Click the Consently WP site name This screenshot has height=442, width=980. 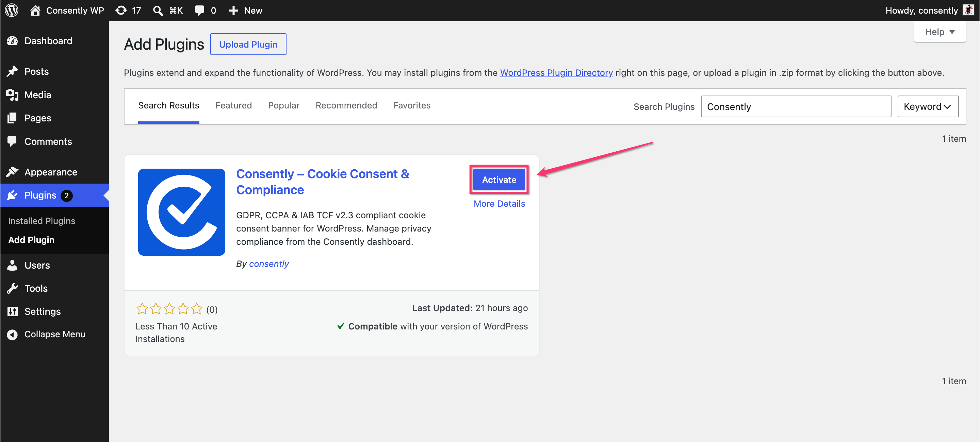75,10
